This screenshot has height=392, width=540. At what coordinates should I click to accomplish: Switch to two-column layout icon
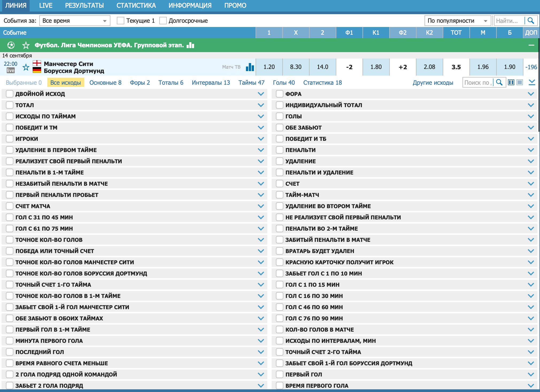(x=511, y=82)
